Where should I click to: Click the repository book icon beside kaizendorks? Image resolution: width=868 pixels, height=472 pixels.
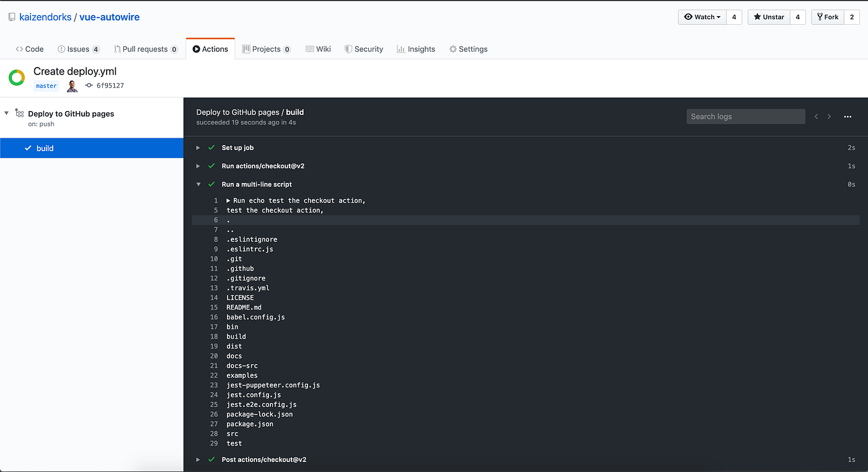[11, 17]
